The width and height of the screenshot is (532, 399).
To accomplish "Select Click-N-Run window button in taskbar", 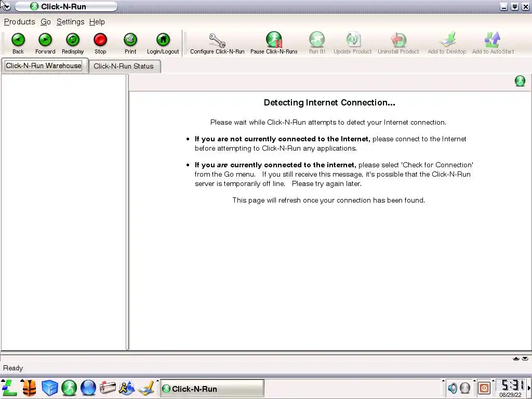I will [212, 389].
